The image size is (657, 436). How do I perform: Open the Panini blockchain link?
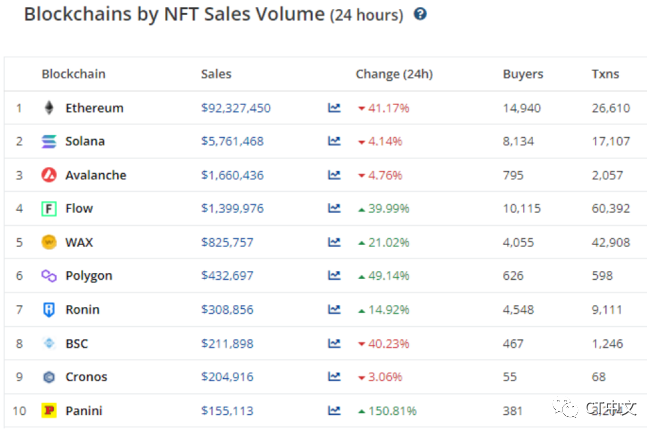[84, 410]
